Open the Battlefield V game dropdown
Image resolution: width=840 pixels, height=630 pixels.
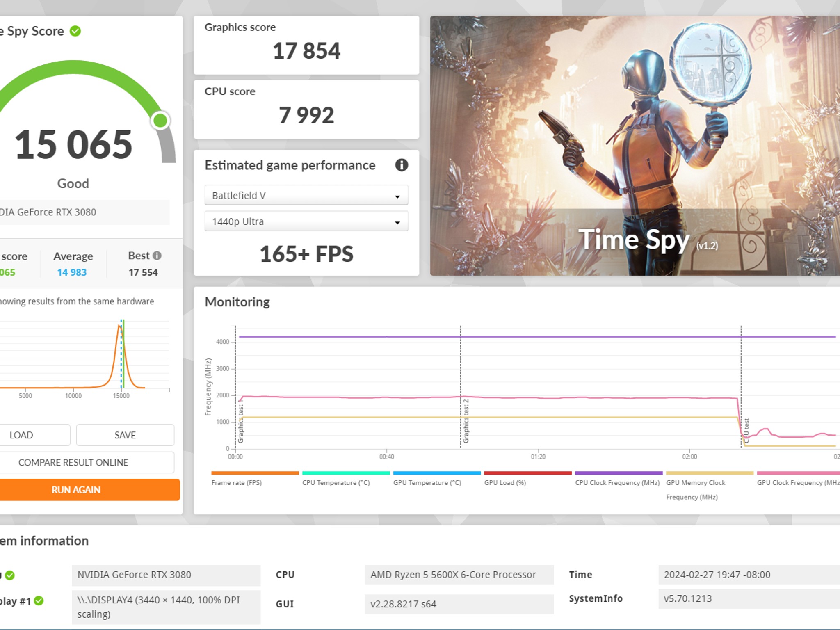[x=306, y=195]
